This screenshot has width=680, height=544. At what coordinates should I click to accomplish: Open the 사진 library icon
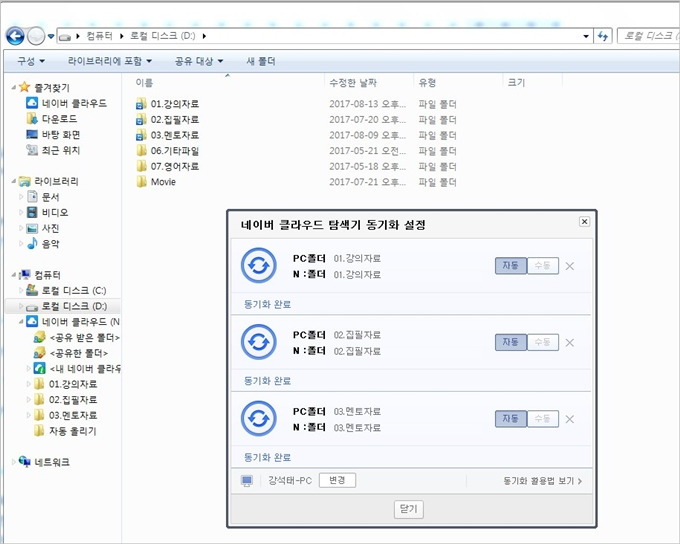coord(32,228)
